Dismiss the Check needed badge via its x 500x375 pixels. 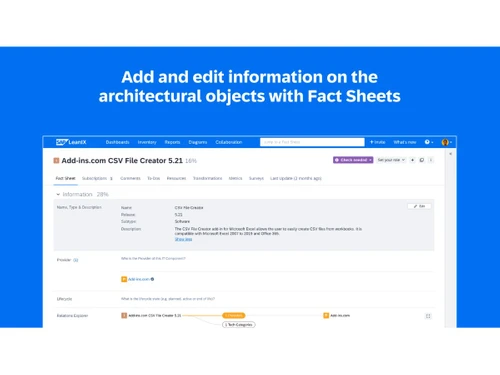[x=370, y=160]
